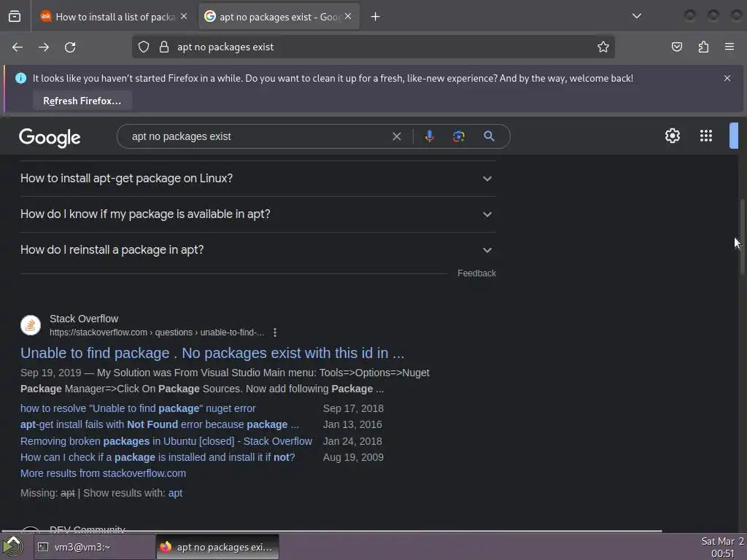Click the Feedback link
747x560 pixels.
(476, 273)
